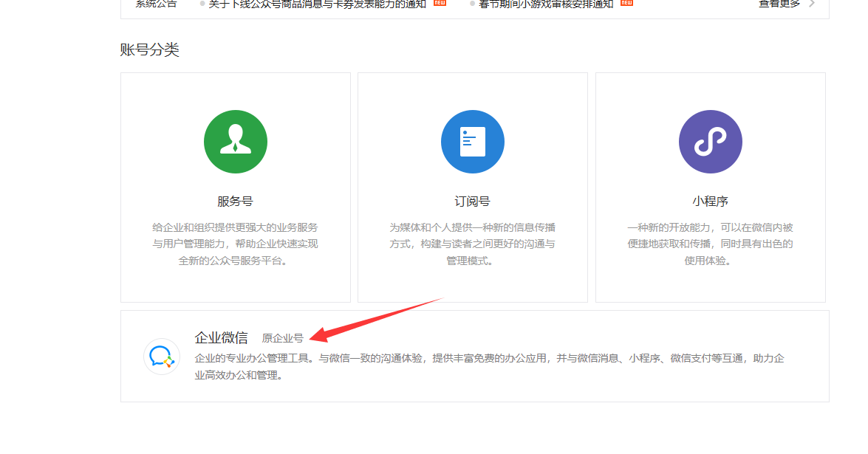Open the 春节期间小游戏审核安排通知 notice
Image resolution: width=868 pixels, height=454 pixels.
point(546,4)
